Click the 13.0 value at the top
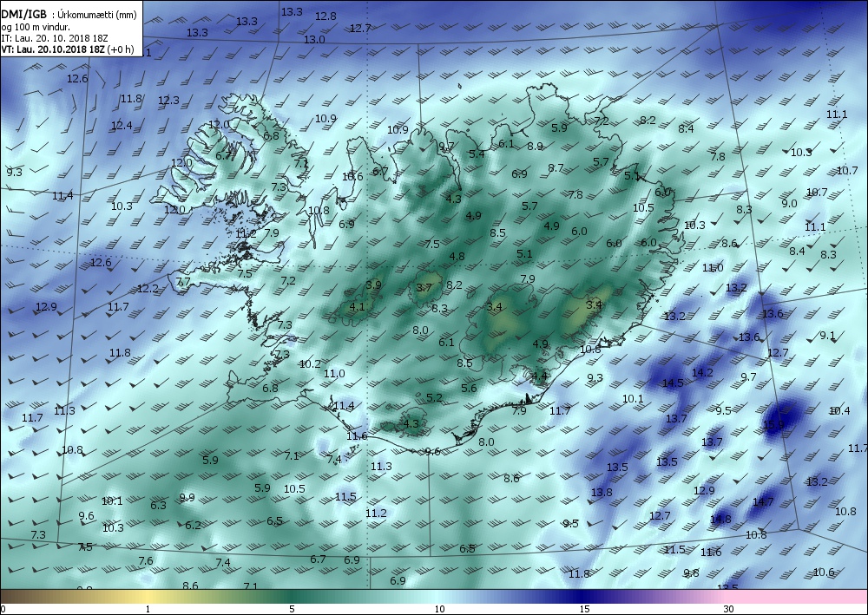Viewport: 868px width, 615px height. (314, 39)
